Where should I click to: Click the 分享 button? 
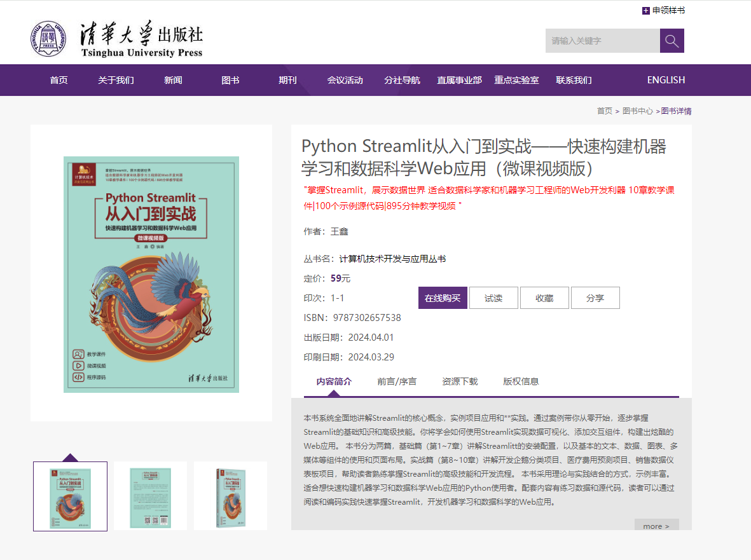[x=595, y=297]
